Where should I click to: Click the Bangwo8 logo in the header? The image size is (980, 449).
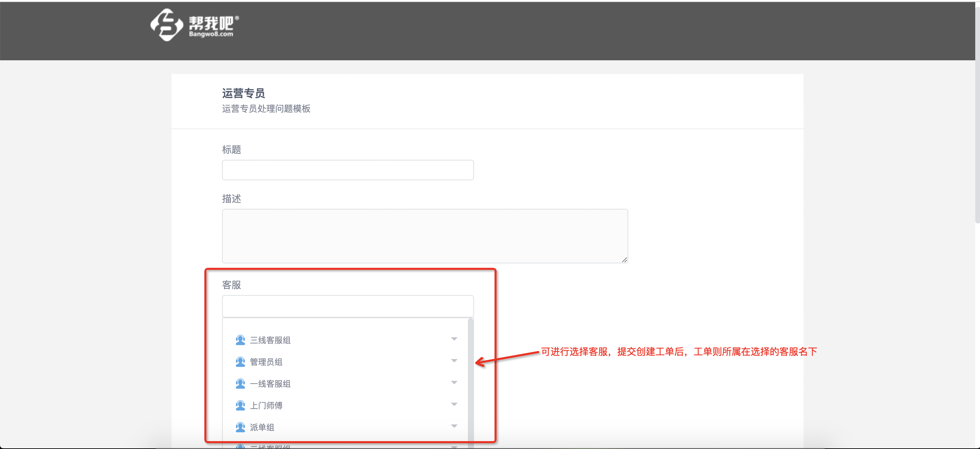click(x=195, y=25)
